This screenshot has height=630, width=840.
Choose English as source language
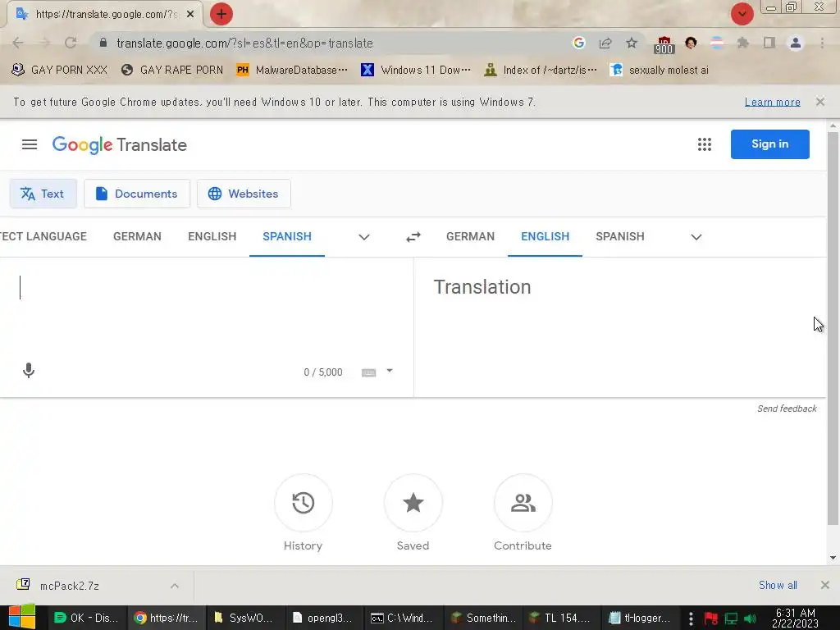(x=212, y=236)
